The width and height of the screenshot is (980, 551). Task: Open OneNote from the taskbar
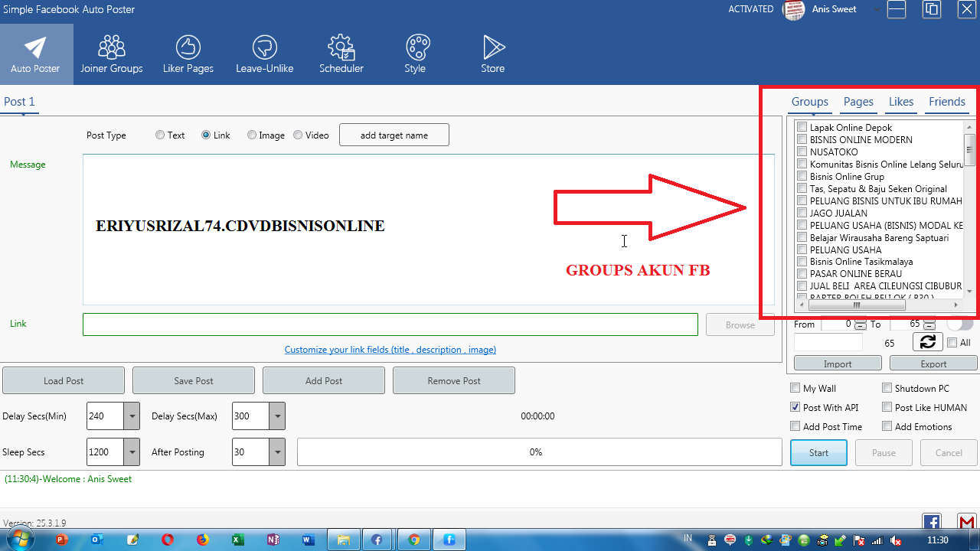tap(273, 540)
